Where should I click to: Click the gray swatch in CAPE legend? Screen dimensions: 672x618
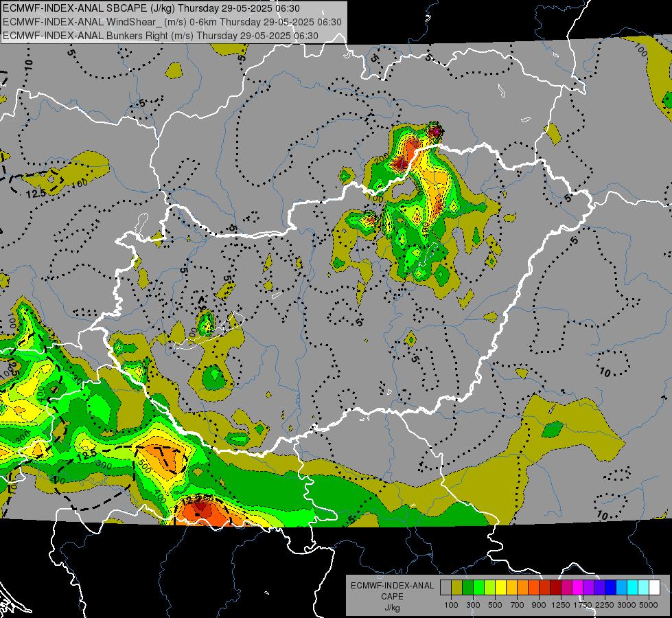click(445, 587)
